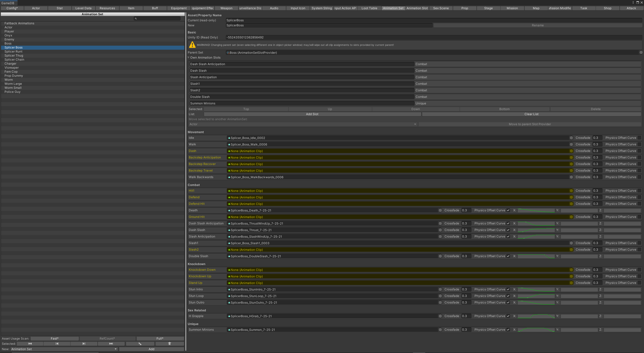644x353 pixels.
Task: Move selected asset to last position
Action: pos(111,344)
